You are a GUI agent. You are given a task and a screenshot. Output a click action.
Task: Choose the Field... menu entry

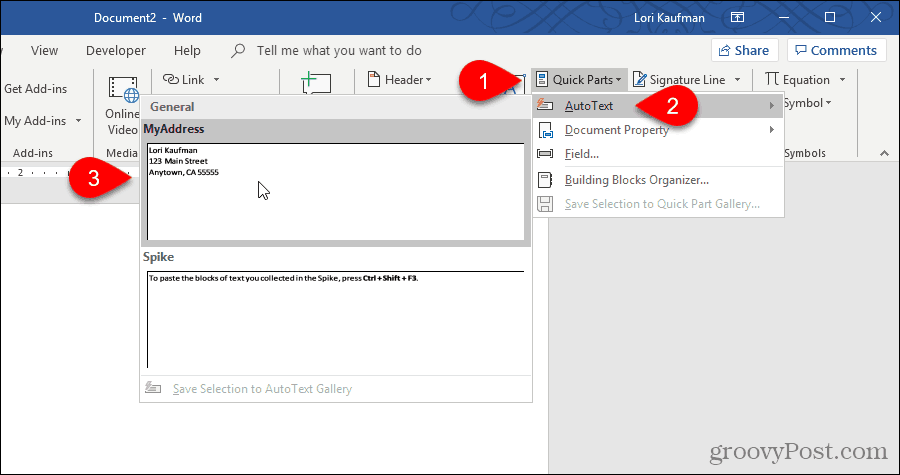tap(658, 154)
